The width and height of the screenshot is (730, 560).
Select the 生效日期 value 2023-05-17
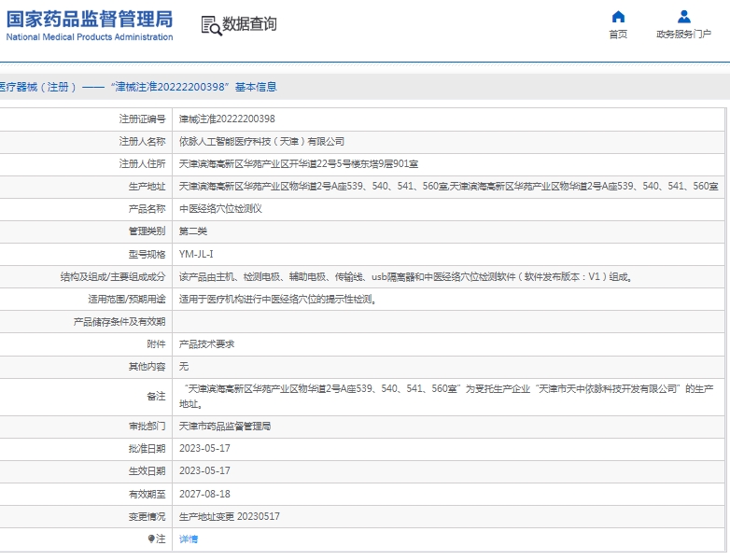click(204, 470)
